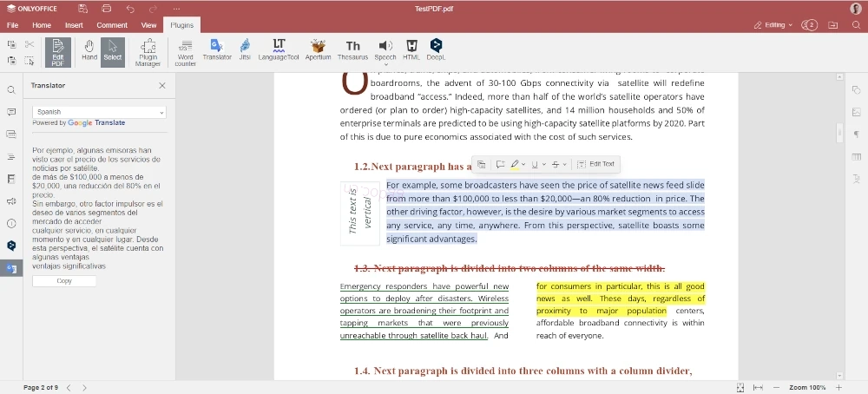Open the DeepL icon in left sidebar

[x=11, y=245]
